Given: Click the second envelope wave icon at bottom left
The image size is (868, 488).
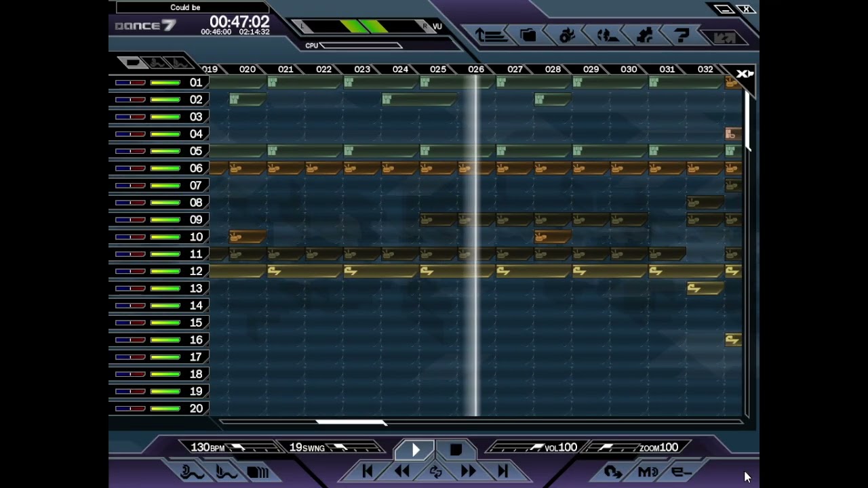Looking at the screenshot, I should coord(226,472).
